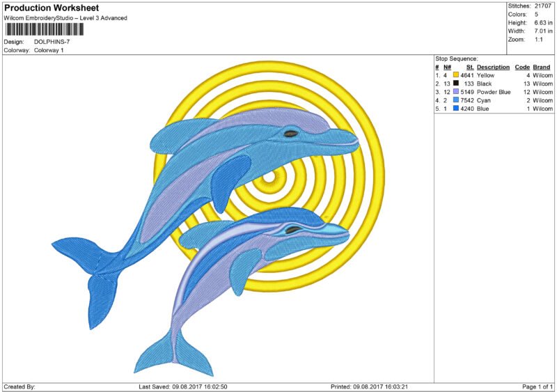Viewport: 557px width, 392px height.
Task: Click the Yellow thread color swatch
Action: (x=456, y=75)
